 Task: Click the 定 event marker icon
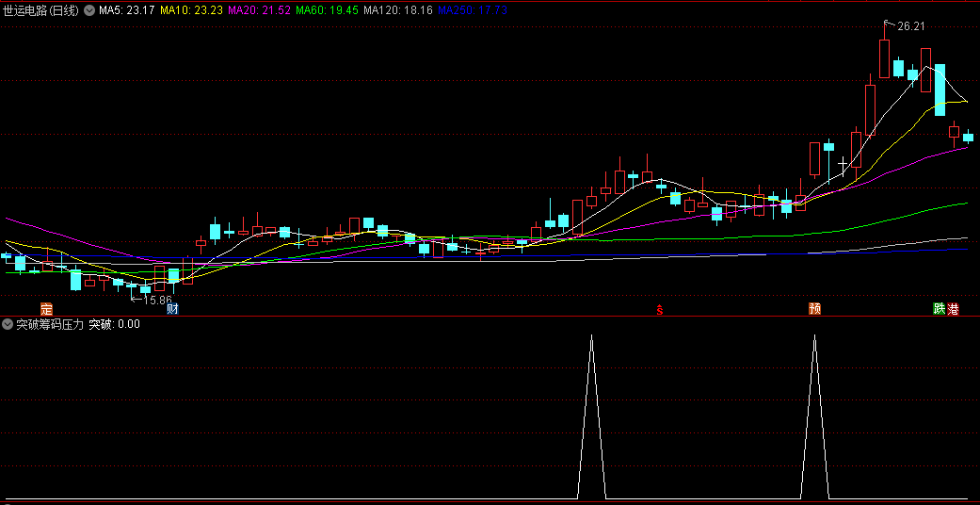(46, 309)
